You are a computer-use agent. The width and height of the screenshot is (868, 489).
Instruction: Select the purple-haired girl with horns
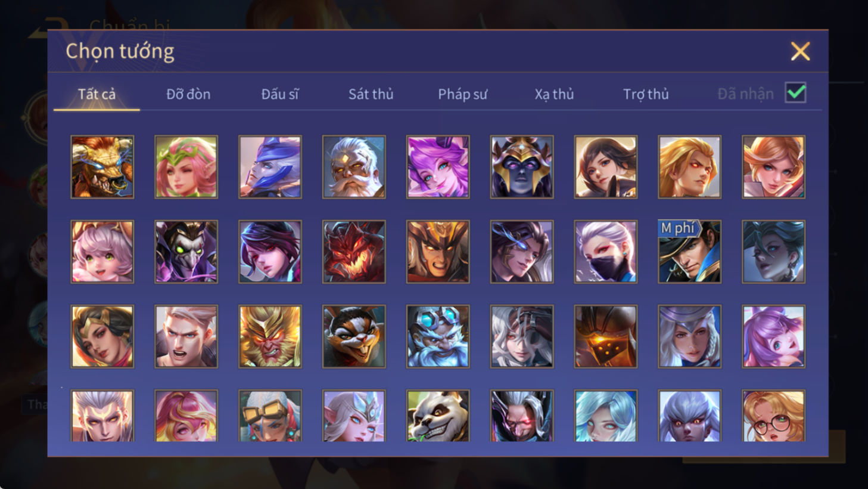coord(438,167)
